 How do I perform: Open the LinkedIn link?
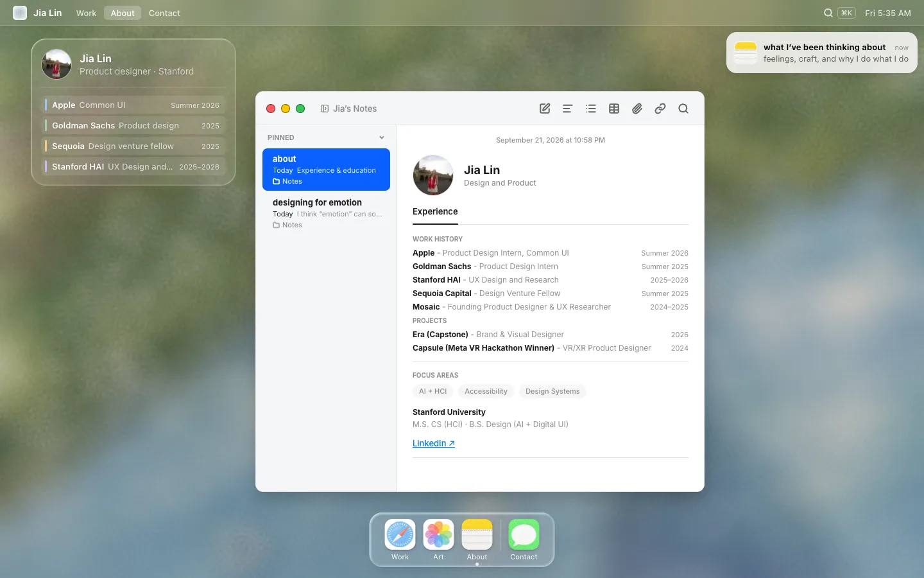(434, 444)
